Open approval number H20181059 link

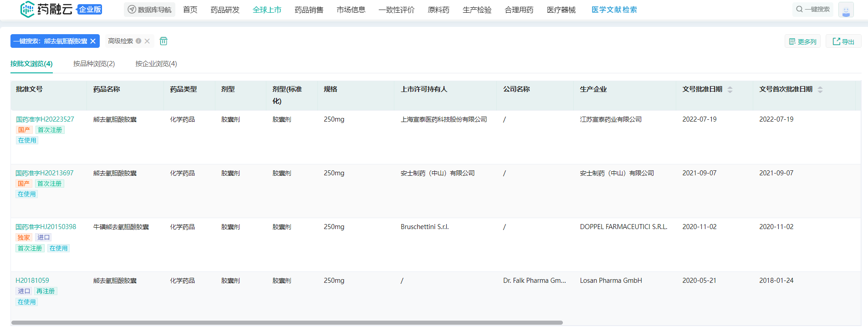[x=32, y=281]
